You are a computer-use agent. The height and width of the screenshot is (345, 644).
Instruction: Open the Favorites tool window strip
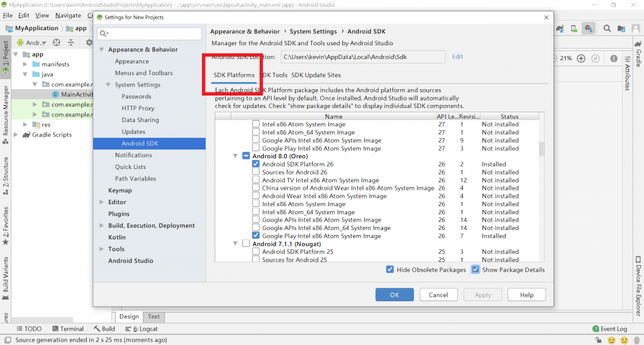[5, 226]
